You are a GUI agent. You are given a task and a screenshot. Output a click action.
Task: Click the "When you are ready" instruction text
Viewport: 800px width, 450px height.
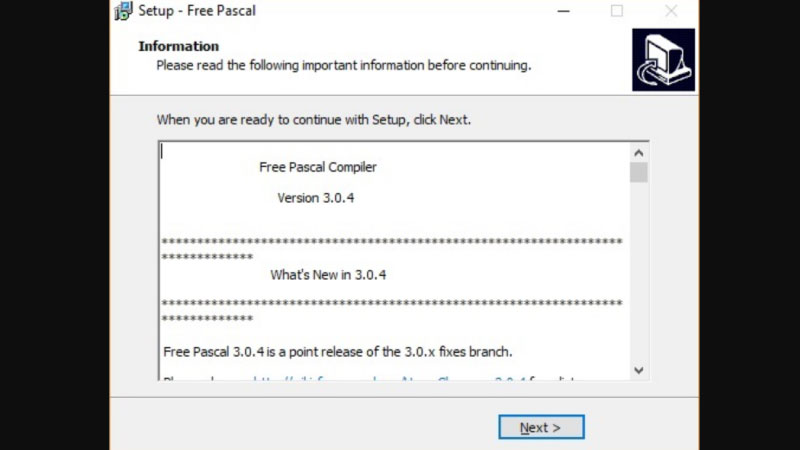(313, 120)
